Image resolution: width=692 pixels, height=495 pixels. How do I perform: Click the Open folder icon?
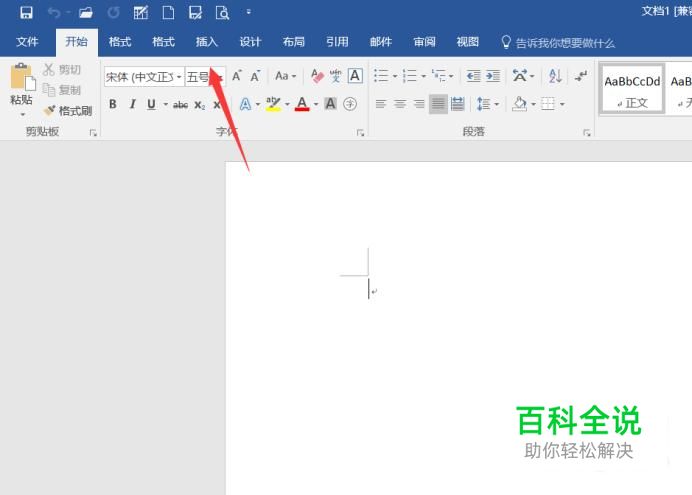(x=86, y=12)
